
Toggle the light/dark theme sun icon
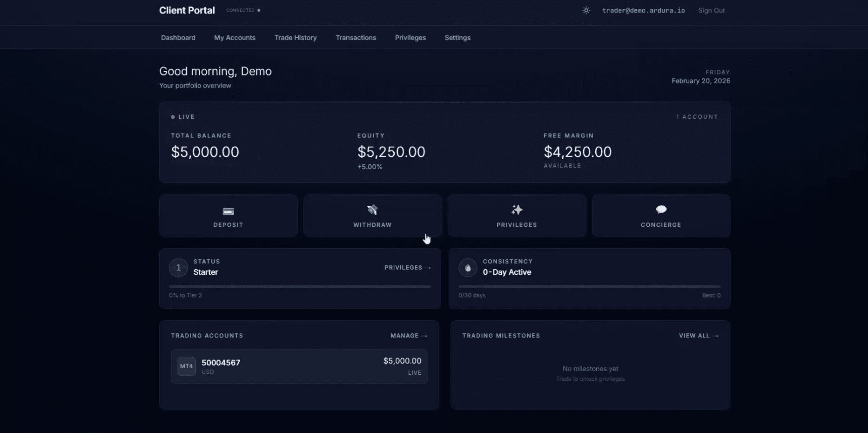[586, 10]
